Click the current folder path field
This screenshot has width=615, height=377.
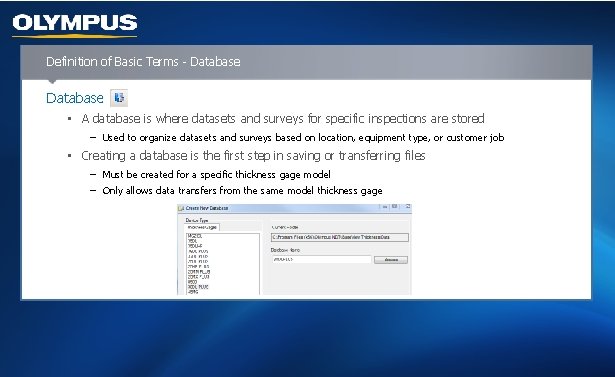pos(340,237)
